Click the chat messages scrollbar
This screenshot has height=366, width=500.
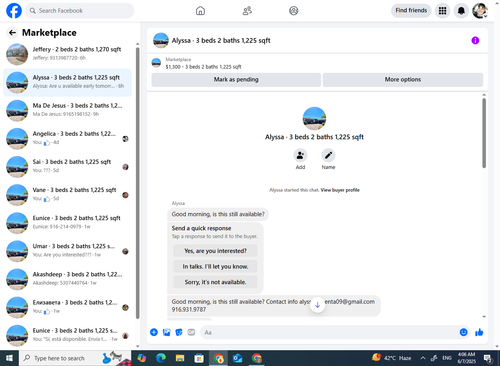point(484,133)
